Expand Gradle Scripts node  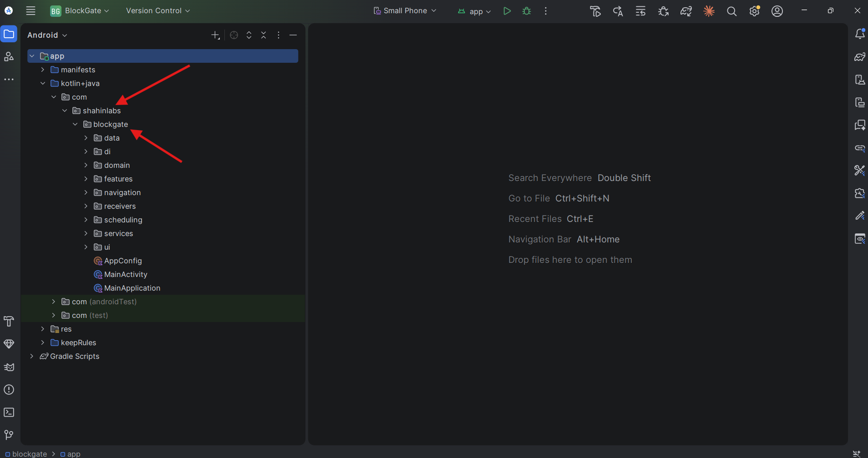pos(31,356)
